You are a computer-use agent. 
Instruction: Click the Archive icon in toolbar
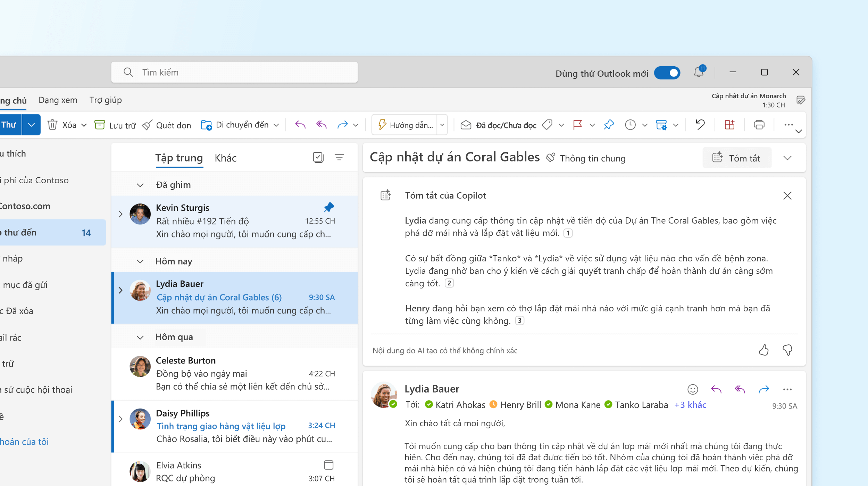100,125
